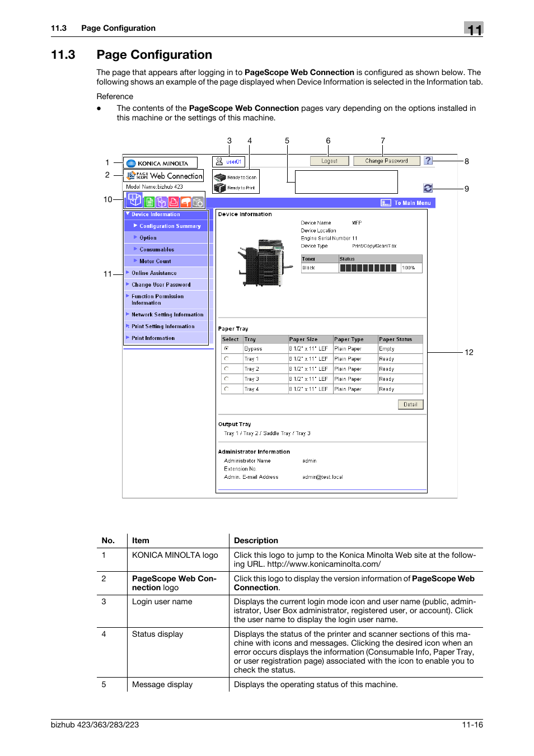Select the gray Customize tab icon

coord(198,202)
